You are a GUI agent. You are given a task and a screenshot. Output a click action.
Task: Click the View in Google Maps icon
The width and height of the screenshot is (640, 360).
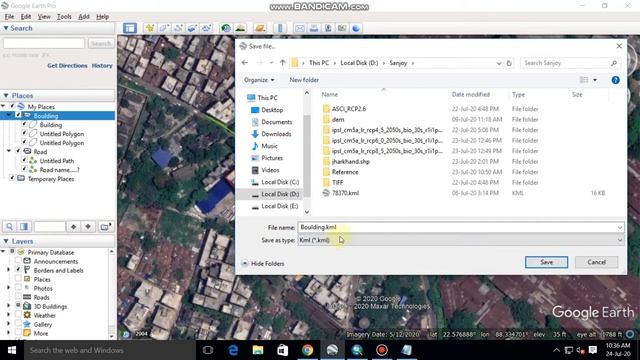342,28
